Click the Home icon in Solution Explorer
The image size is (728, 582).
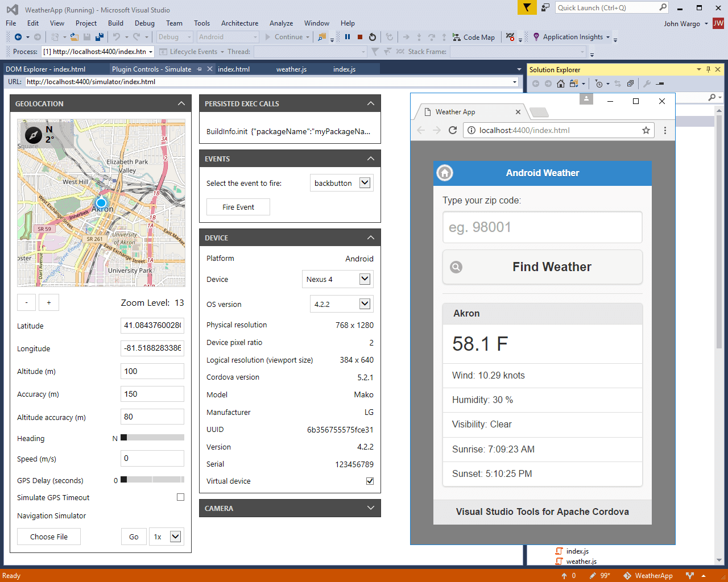click(x=561, y=84)
